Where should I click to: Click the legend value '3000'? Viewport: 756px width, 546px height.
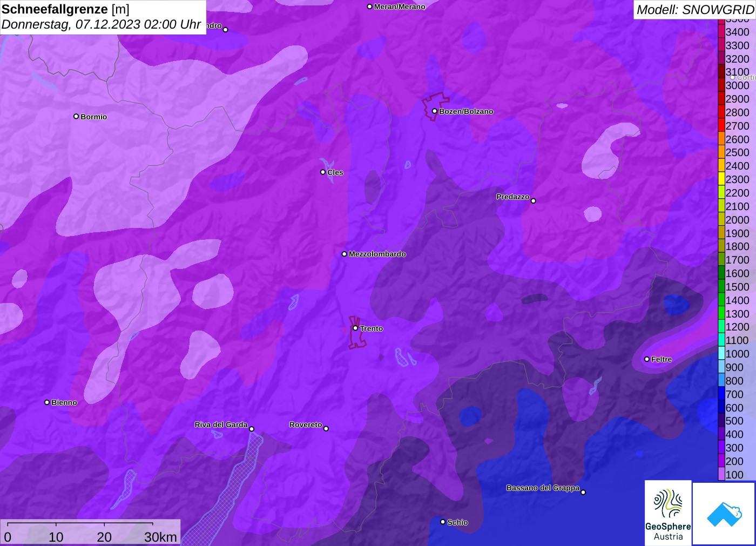(737, 85)
